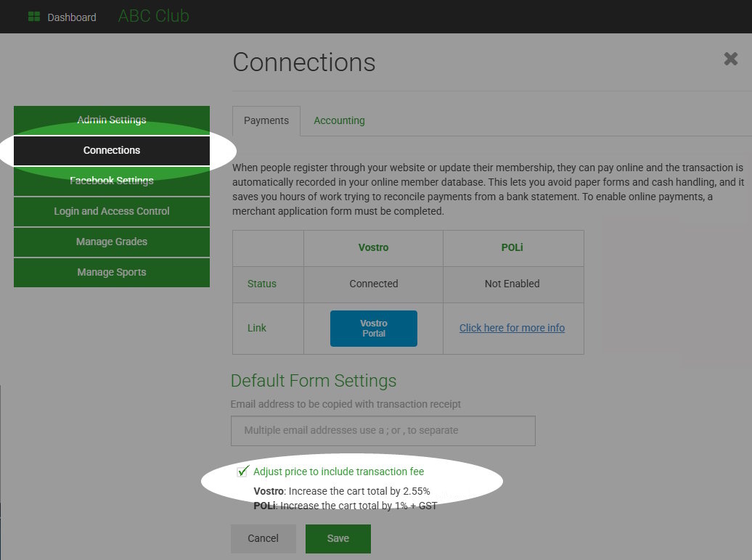Open Facebook Settings in the sidebar
752x560 pixels.
pyautogui.click(x=112, y=181)
